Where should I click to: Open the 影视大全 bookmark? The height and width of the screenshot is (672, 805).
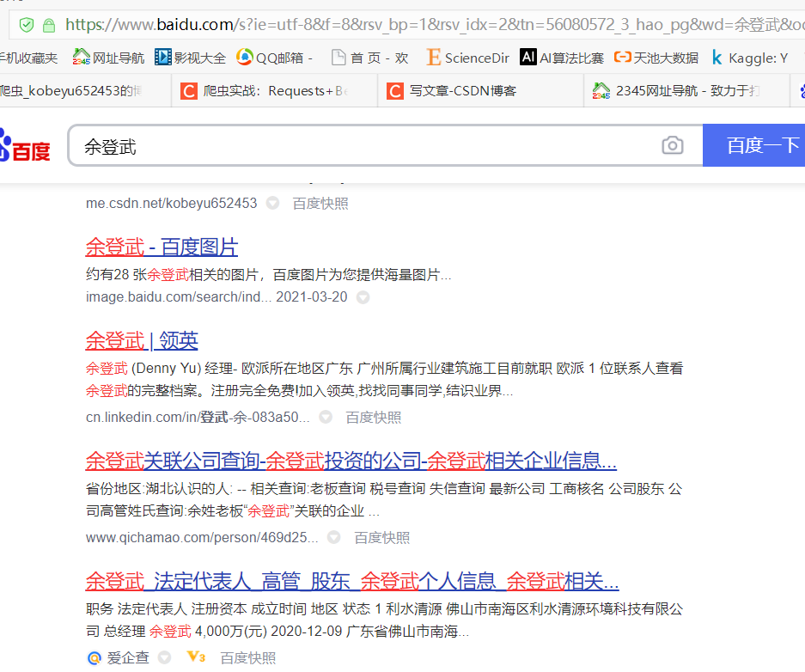coord(191,58)
